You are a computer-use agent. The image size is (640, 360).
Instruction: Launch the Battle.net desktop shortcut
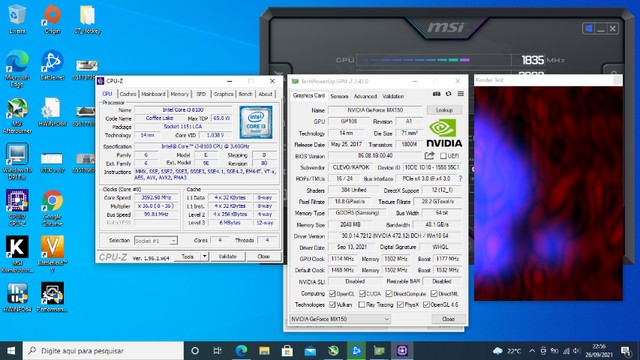(x=52, y=65)
